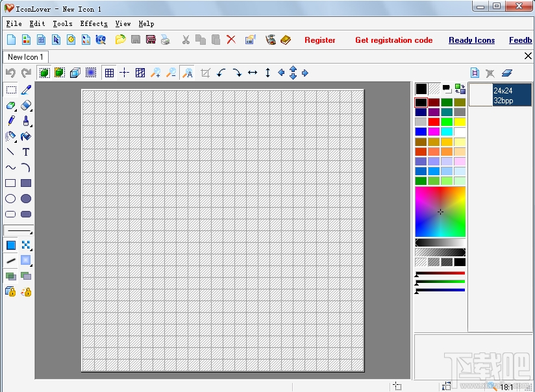Expand the spray can tool options
Screen dimensions: 535x392
(15, 140)
